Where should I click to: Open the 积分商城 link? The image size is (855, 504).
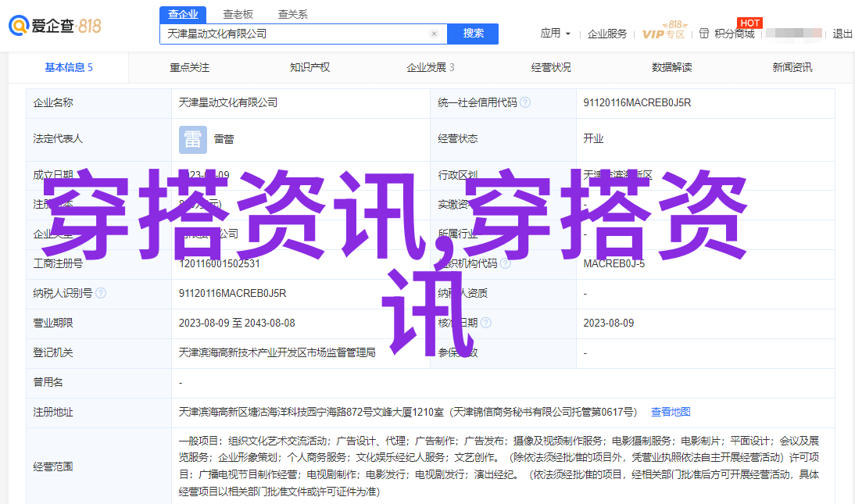pos(735,34)
